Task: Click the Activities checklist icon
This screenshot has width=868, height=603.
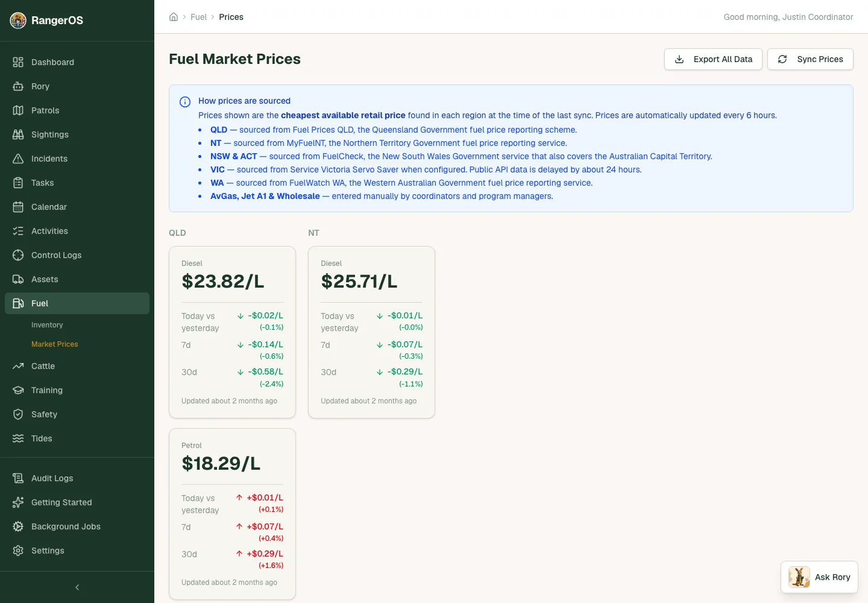Action: click(18, 231)
